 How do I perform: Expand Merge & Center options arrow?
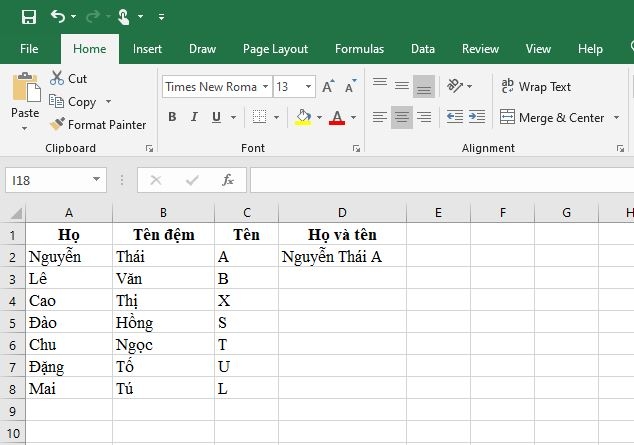tap(616, 117)
